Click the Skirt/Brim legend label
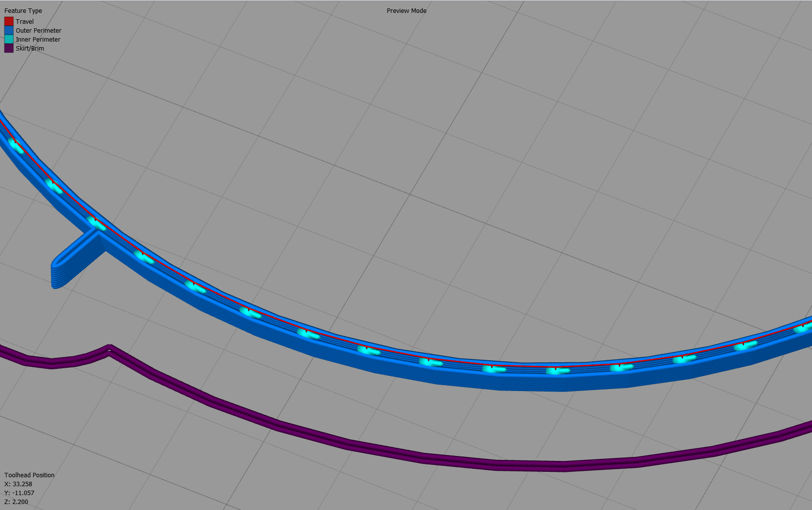This screenshot has height=510, width=812. pyautogui.click(x=30, y=49)
